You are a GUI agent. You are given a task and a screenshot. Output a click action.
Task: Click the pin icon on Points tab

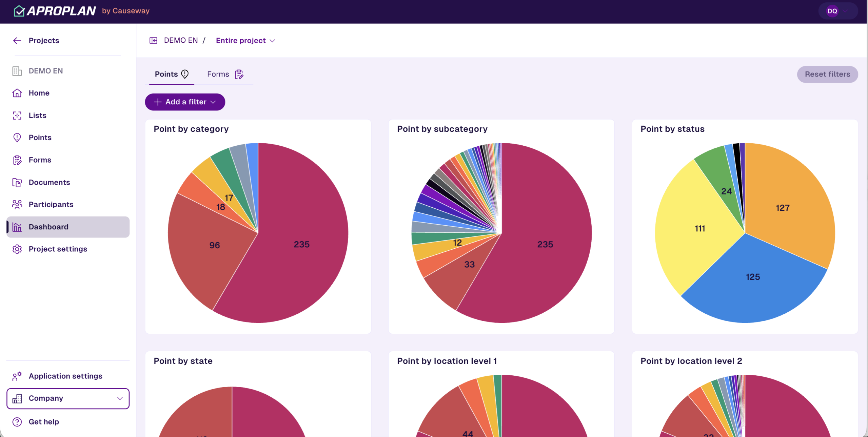pos(185,74)
